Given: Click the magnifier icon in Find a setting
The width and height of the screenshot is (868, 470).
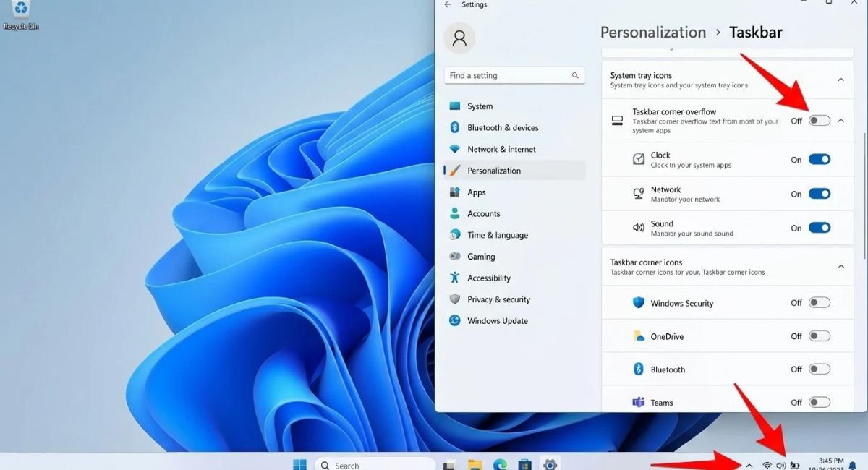Looking at the screenshot, I should (576, 75).
